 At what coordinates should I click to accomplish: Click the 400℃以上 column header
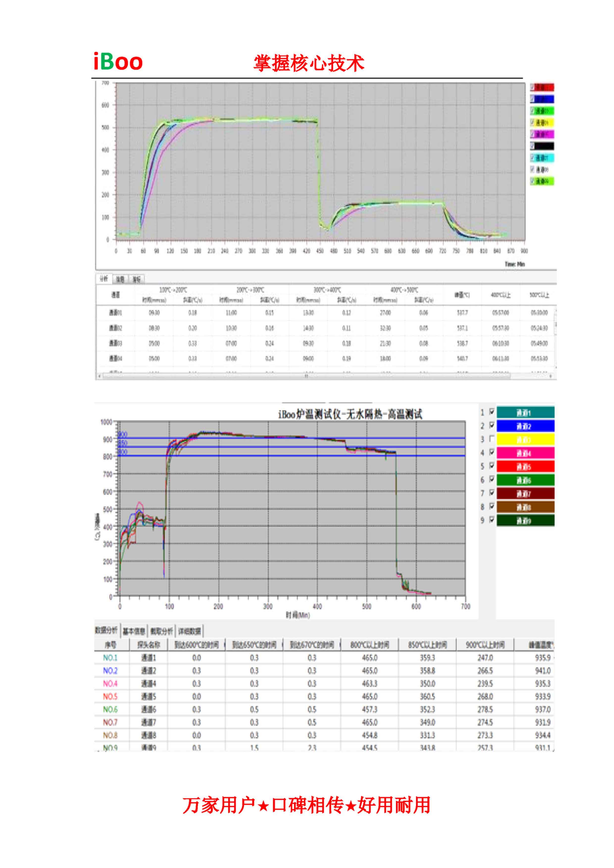pyautogui.click(x=500, y=295)
